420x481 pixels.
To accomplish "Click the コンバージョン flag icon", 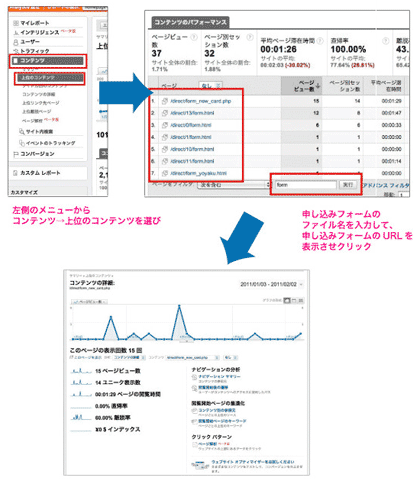I will [16, 154].
